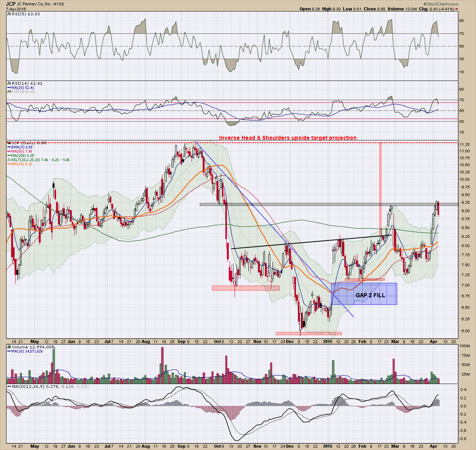Click the 'Open 9.26' value in header

point(310,9)
